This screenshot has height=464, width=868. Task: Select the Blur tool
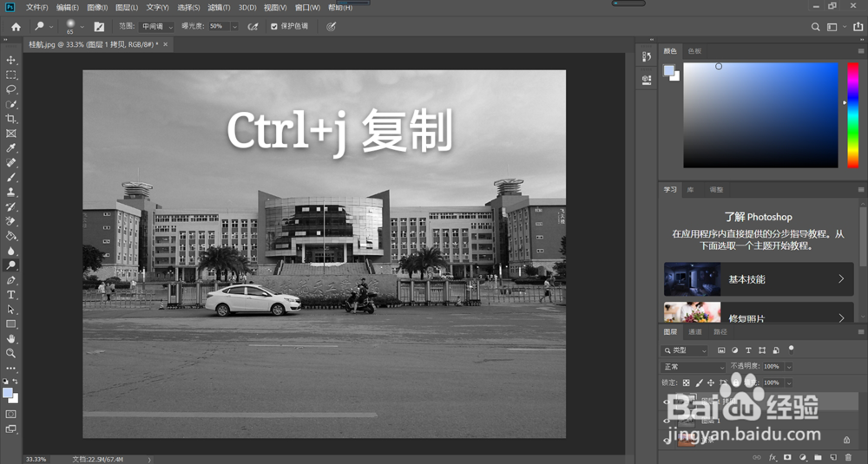[10, 251]
